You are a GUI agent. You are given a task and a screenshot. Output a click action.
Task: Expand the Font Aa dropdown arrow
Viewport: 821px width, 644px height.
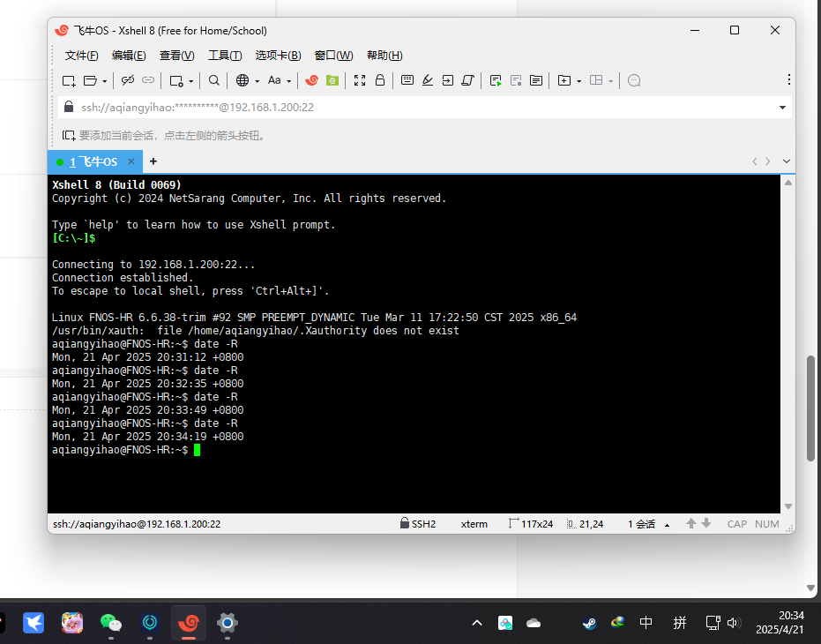(289, 81)
